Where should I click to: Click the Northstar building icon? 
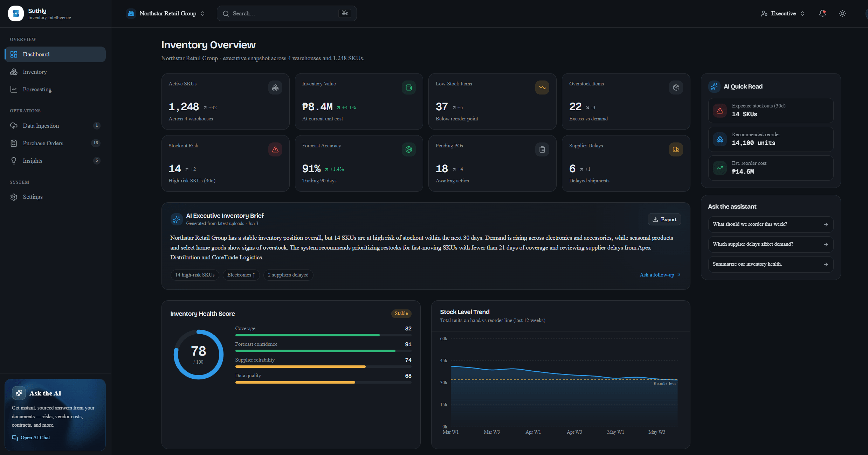131,14
